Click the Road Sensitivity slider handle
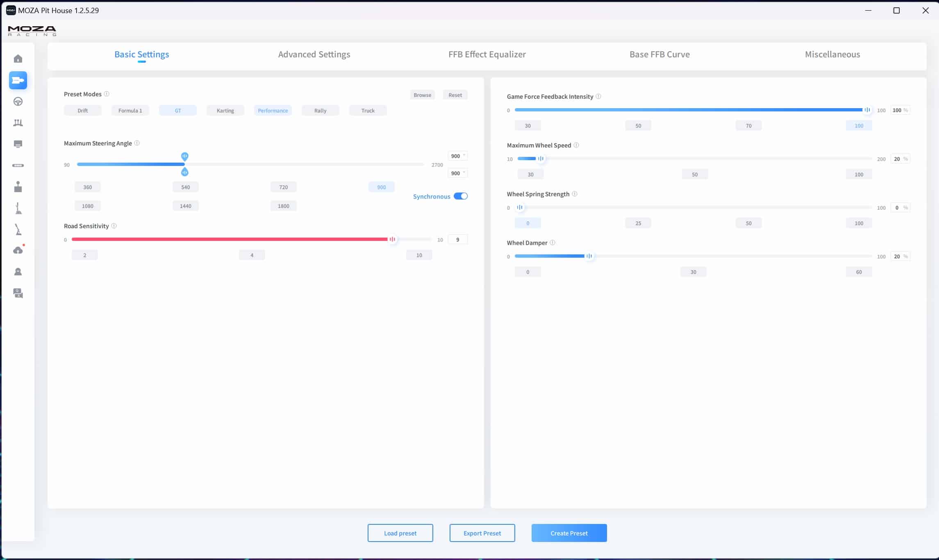939x560 pixels. pyautogui.click(x=392, y=239)
